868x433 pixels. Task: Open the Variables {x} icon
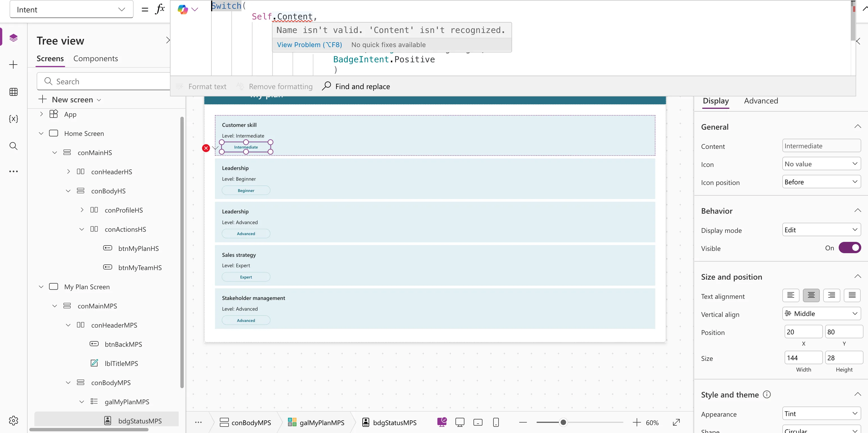pyautogui.click(x=14, y=119)
